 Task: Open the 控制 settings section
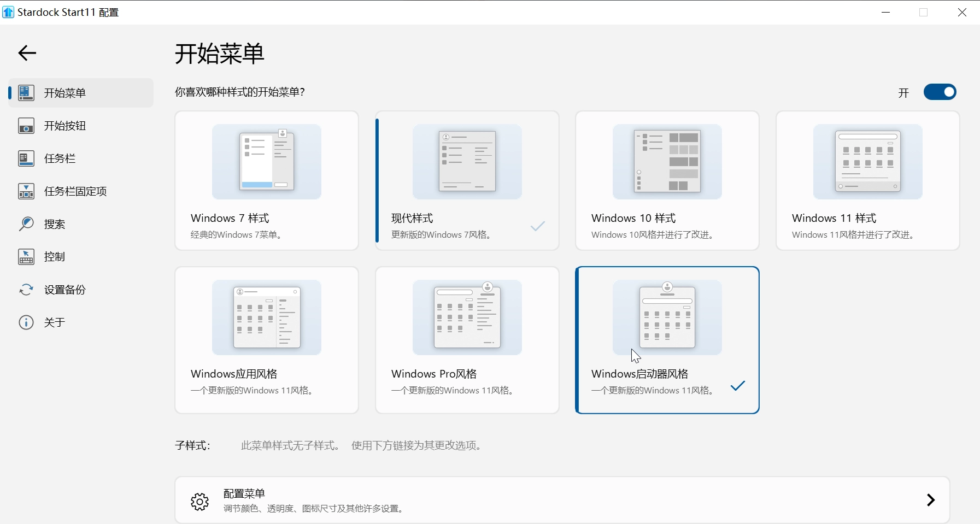click(x=55, y=257)
